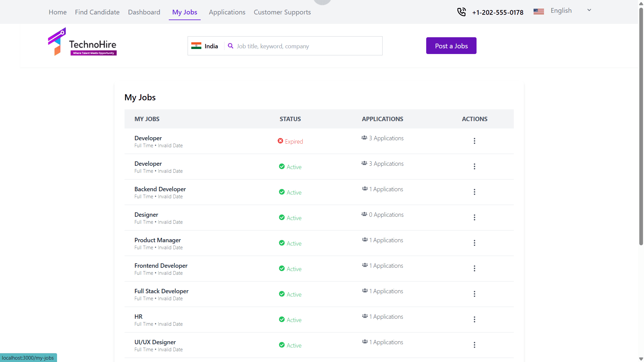Click the MY JOBS column header
644x362 pixels.
tap(147, 119)
